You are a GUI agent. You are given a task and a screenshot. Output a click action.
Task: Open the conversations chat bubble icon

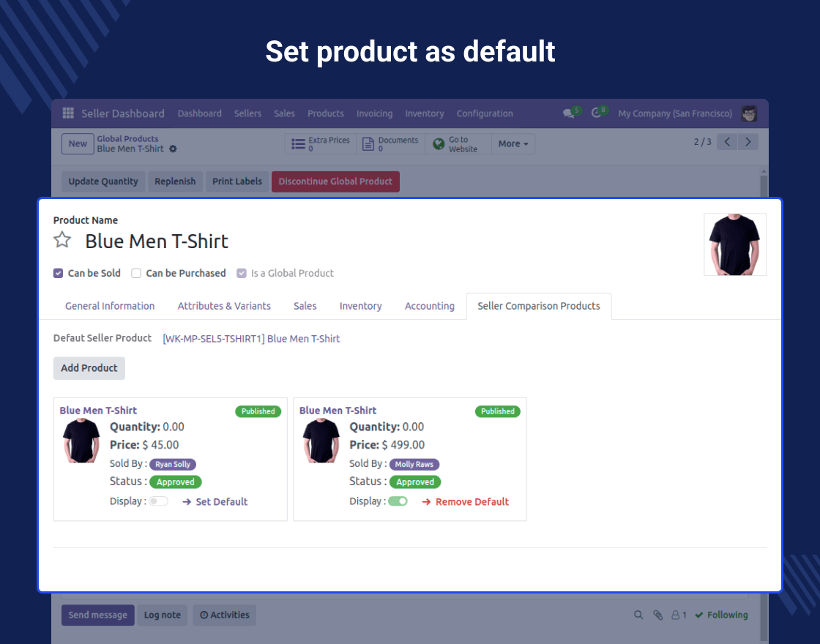[569, 113]
